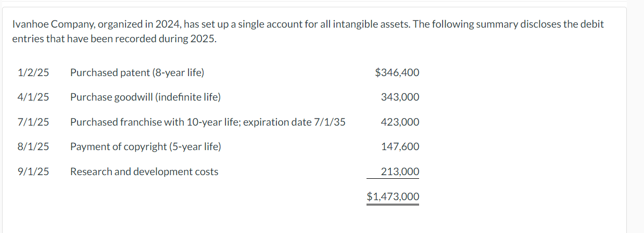Click the 423,000 franchise amount
The height and width of the screenshot is (233, 644).
400,122
